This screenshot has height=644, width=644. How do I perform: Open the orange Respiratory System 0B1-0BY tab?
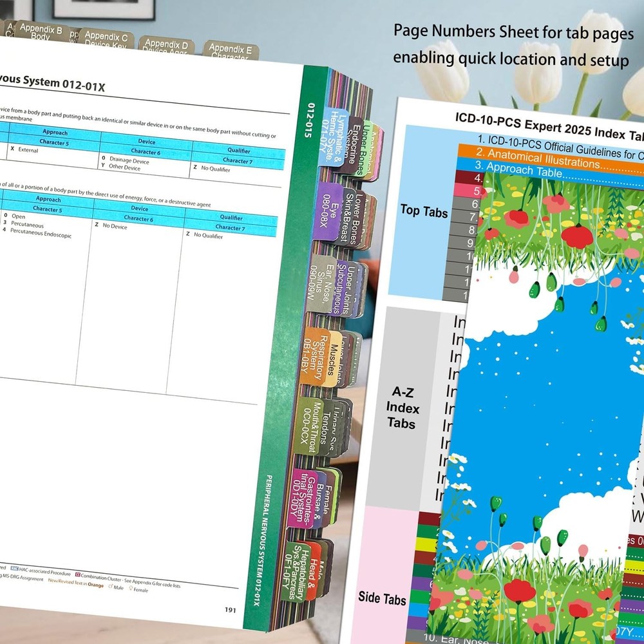click(x=316, y=356)
